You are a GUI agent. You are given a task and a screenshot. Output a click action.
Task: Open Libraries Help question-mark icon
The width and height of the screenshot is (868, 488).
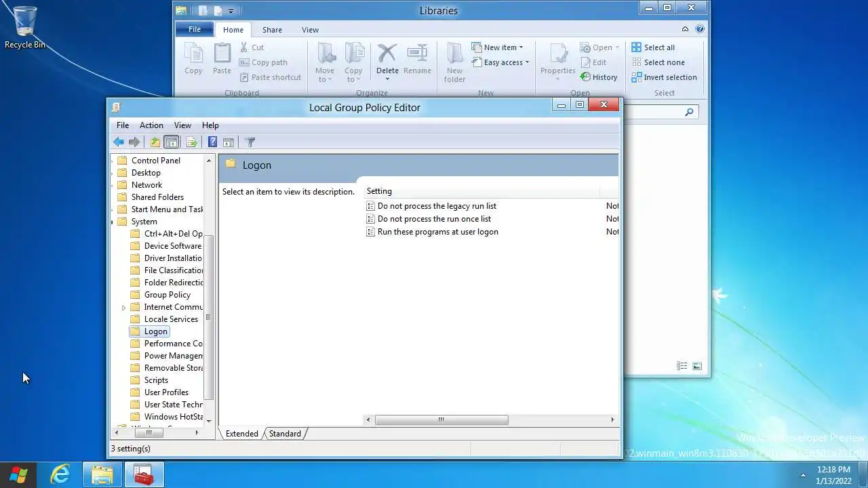[700, 29]
